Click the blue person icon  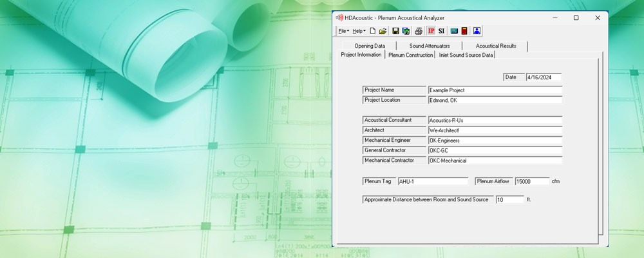(477, 31)
